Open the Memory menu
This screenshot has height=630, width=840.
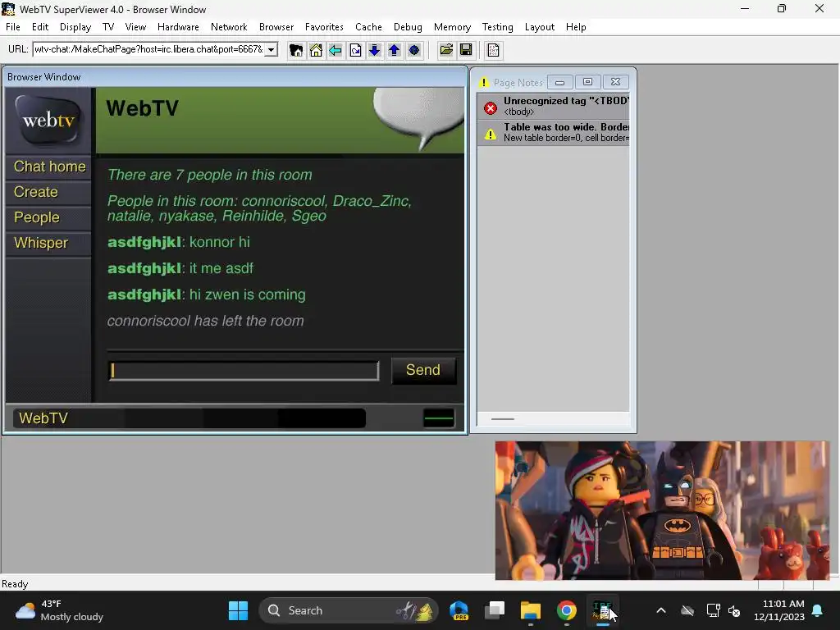pos(452,27)
